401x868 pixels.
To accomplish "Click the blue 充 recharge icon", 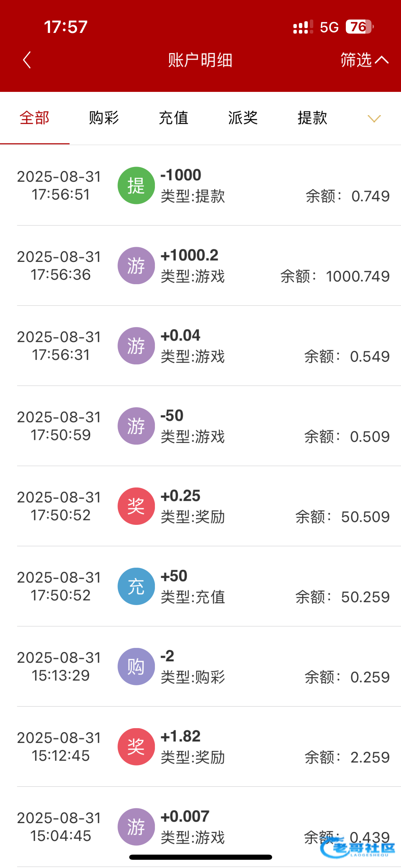I will [136, 587].
